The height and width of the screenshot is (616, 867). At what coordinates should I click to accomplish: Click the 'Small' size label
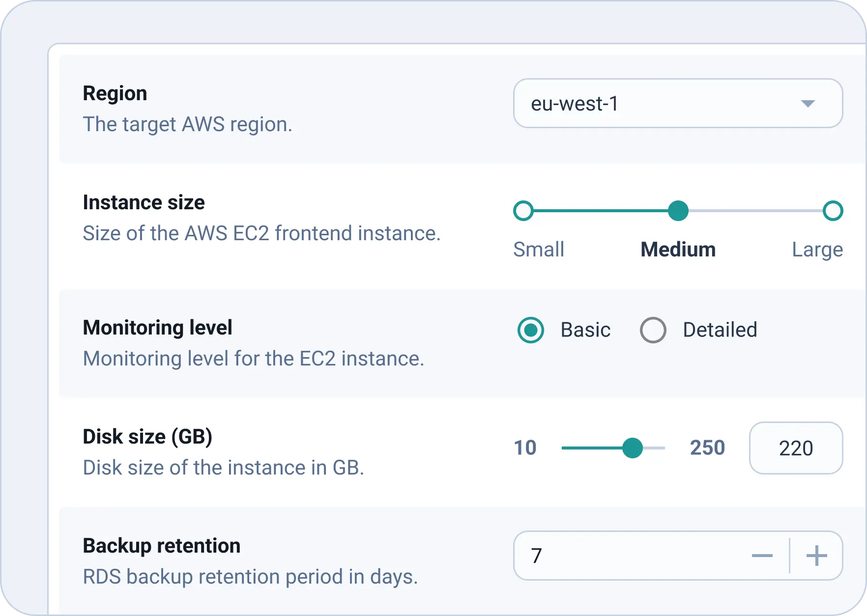pos(539,250)
